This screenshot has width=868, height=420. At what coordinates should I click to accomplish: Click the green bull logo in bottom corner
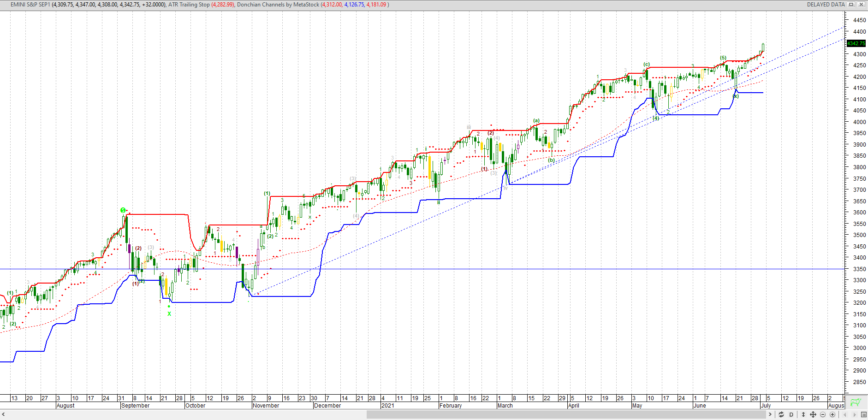pos(856,403)
